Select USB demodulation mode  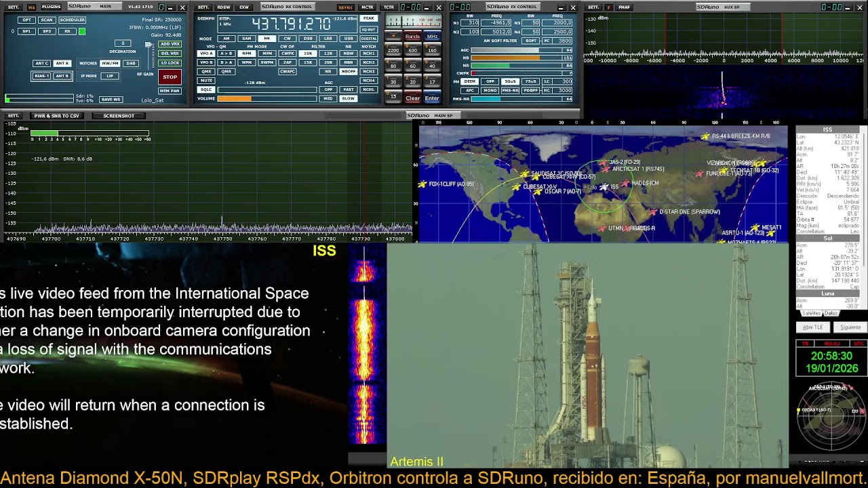coord(349,39)
